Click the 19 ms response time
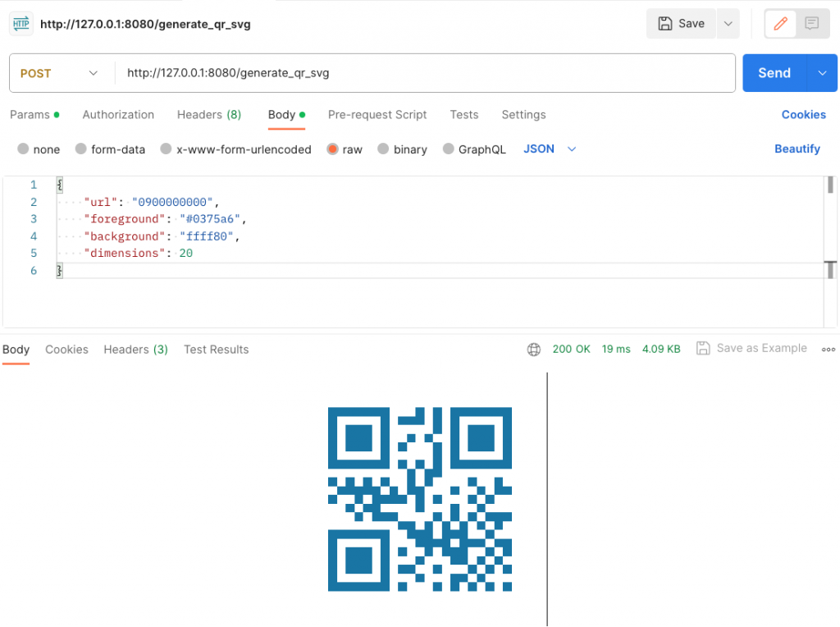This screenshot has width=840, height=627. point(616,350)
